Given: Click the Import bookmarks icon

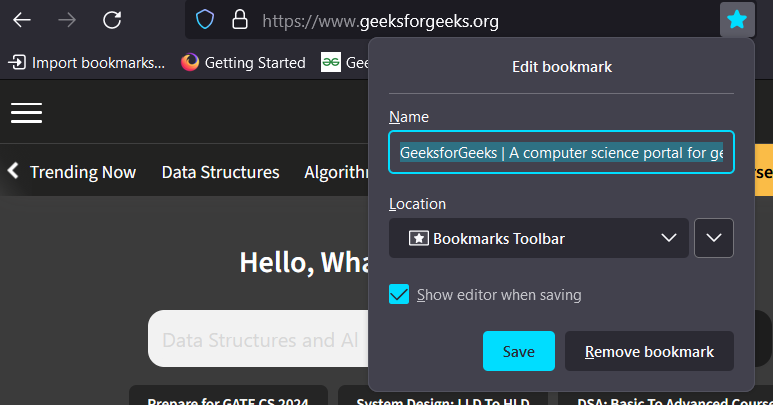Looking at the screenshot, I should [17, 62].
